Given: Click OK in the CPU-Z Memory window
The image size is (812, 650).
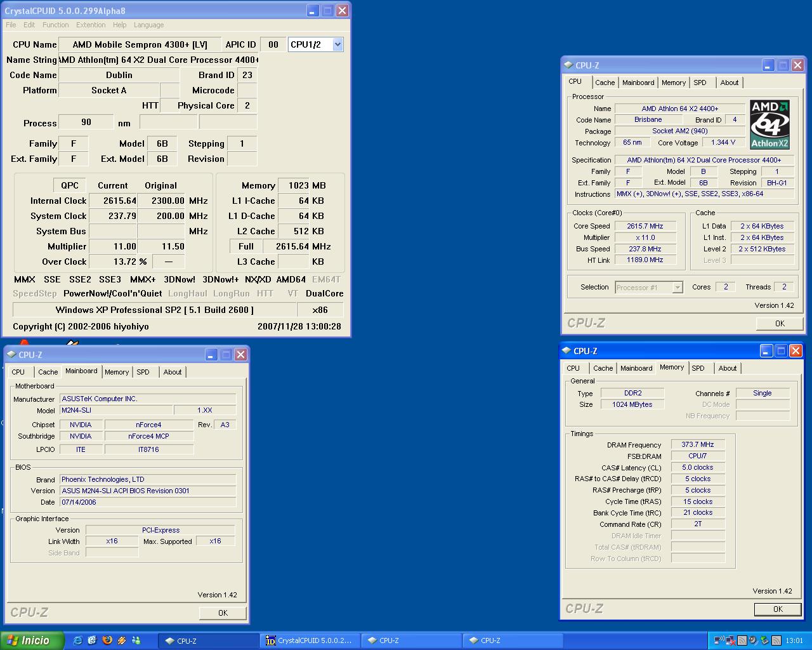Looking at the screenshot, I should [778, 609].
